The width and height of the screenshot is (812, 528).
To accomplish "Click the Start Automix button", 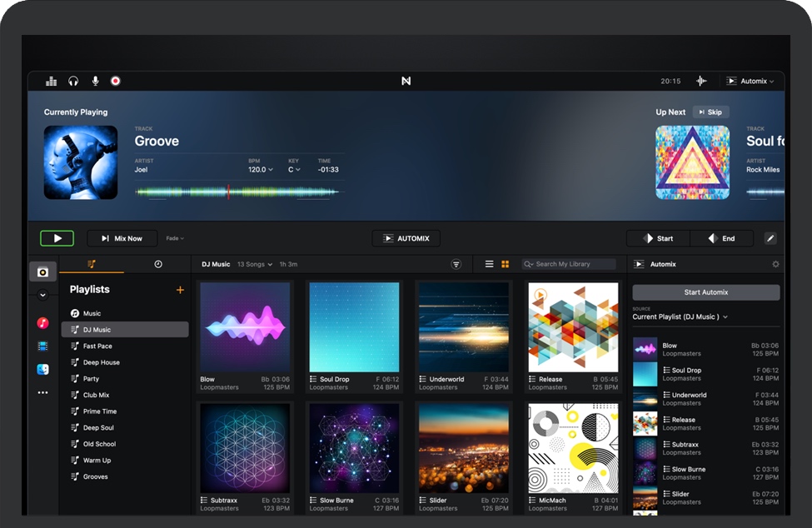I will tap(706, 292).
